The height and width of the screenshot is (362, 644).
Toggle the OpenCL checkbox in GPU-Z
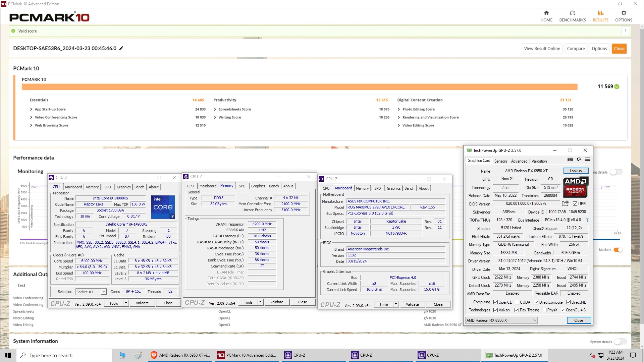(495, 302)
